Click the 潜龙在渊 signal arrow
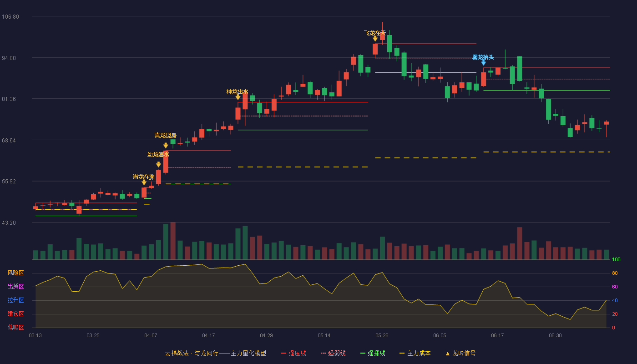 (144, 183)
